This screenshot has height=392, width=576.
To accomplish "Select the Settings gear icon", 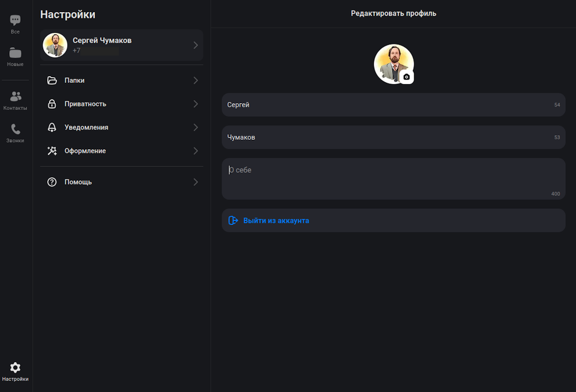I will click(16, 368).
